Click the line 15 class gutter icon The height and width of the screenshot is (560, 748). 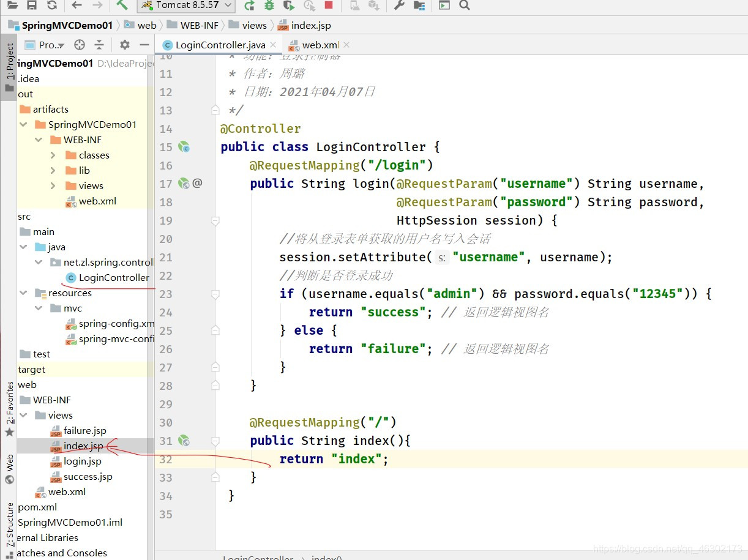tap(184, 147)
